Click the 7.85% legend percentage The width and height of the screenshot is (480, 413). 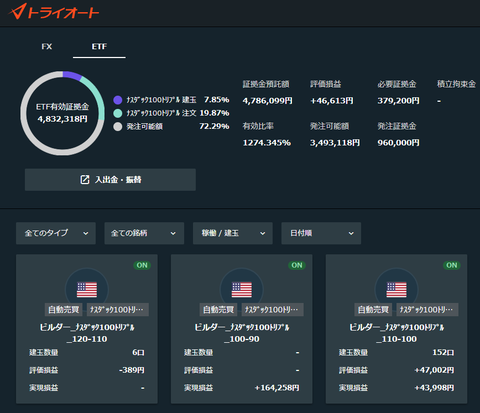(217, 100)
